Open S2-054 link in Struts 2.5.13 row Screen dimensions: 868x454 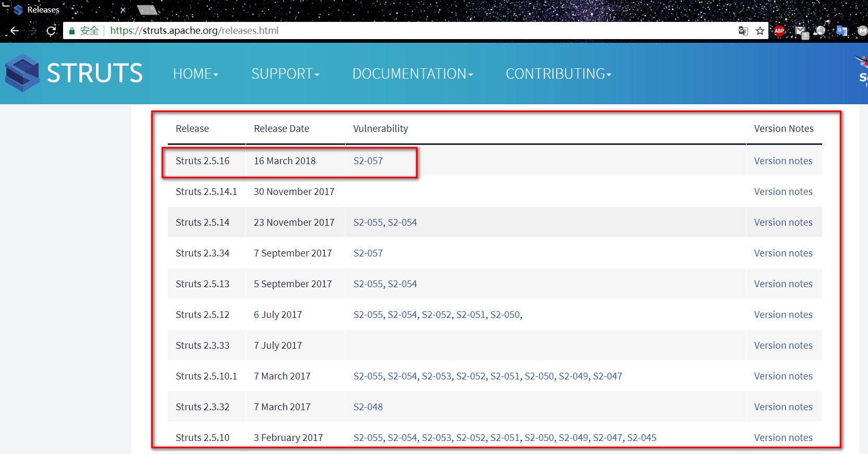402,284
